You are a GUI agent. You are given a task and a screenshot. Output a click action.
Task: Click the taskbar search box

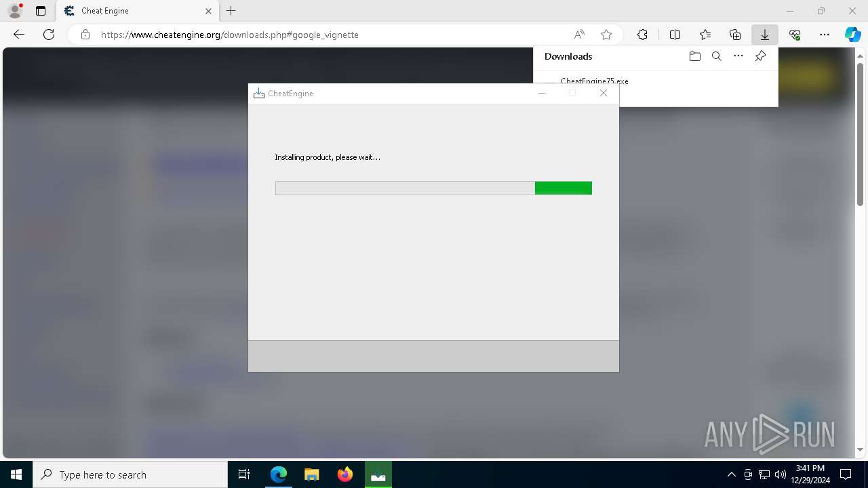tap(130, 474)
